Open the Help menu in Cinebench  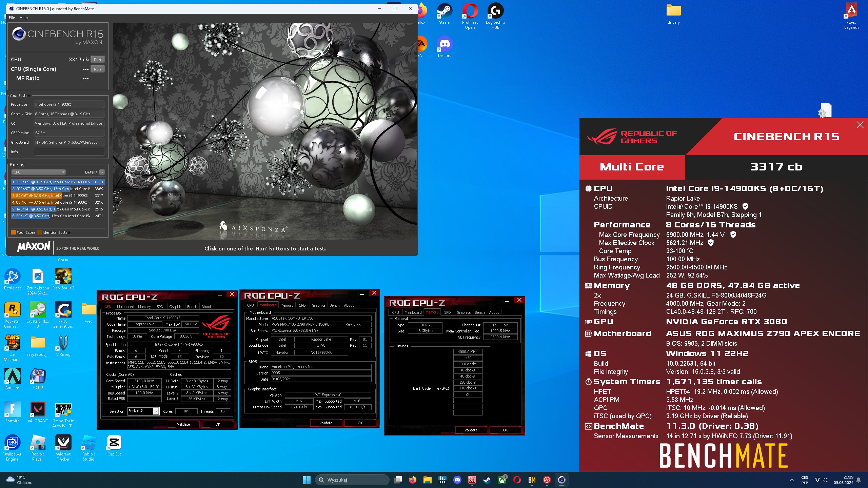pyautogui.click(x=24, y=18)
